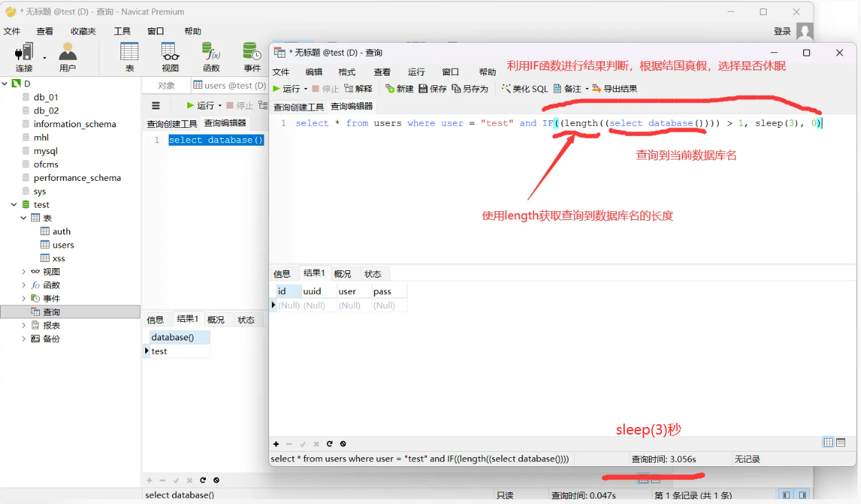Click add-record plus icon in front result footer
This screenshot has width=861, height=504.
(x=276, y=444)
